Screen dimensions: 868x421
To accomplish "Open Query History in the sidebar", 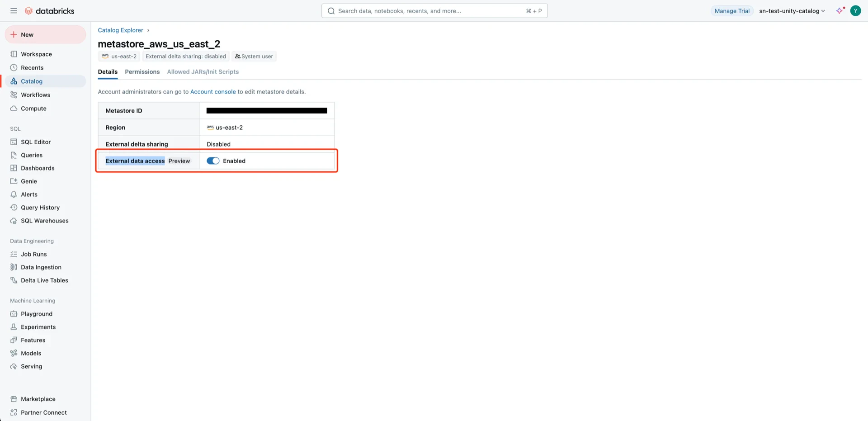I will (x=45, y=207).
